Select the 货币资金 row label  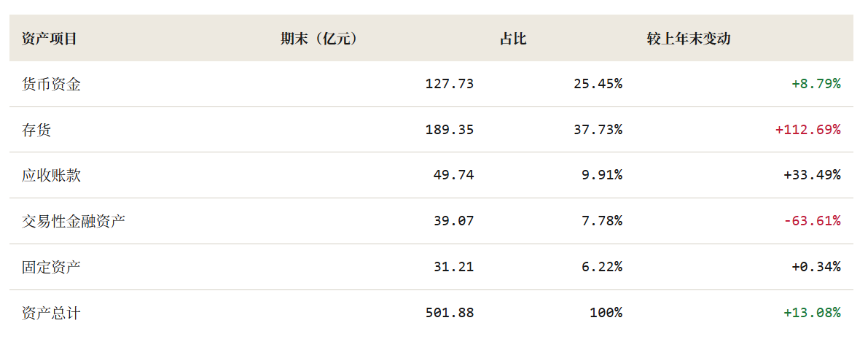51,84
